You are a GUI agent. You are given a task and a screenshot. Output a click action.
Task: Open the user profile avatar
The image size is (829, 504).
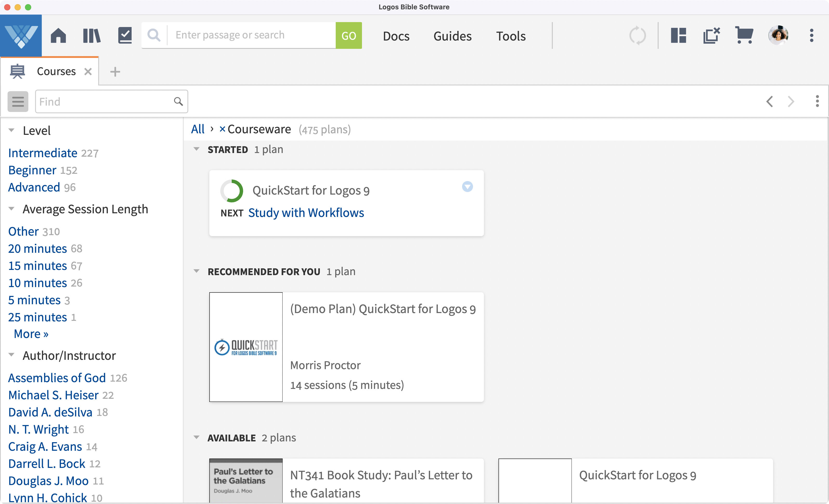pyautogui.click(x=778, y=35)
